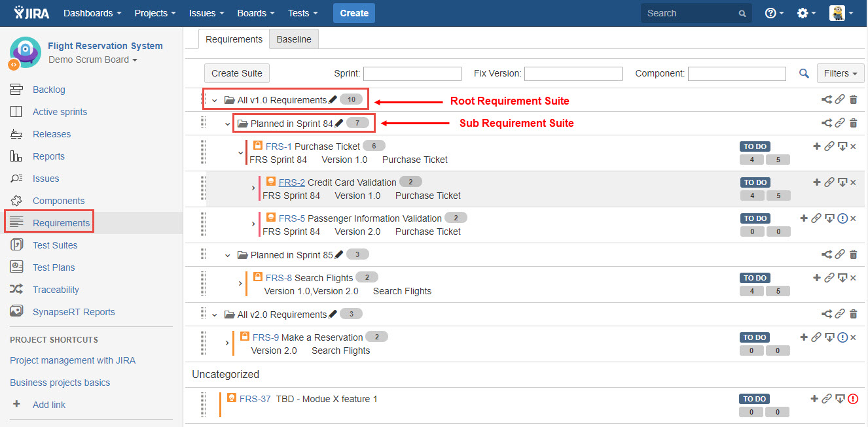The image size is (868, 427).
Task: Open the Filters dropdown
Action: coord(841,73)
